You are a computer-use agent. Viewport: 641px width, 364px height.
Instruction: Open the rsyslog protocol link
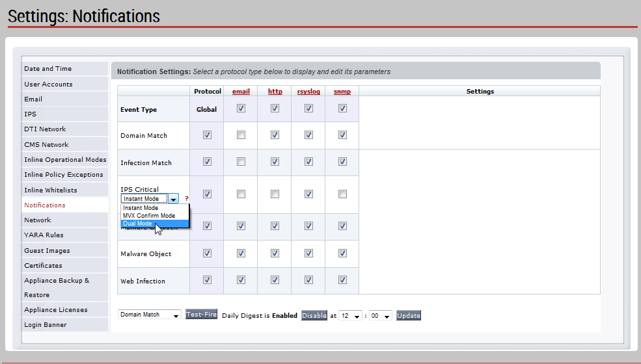click(x=308, y=91)
